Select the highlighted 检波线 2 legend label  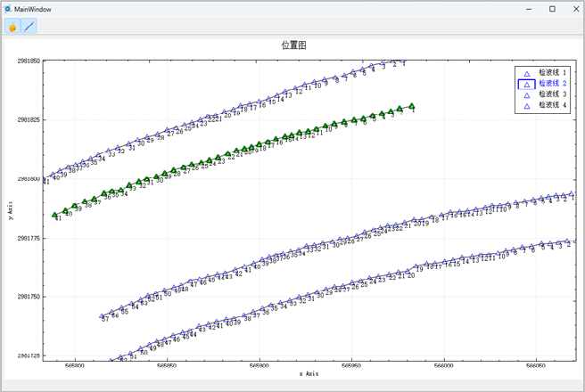tap(552, 84)
